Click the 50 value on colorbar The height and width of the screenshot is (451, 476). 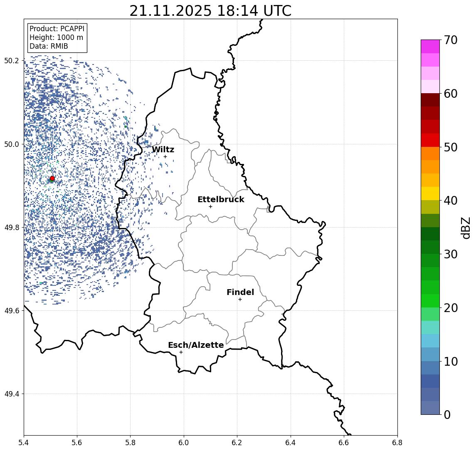click(451, 147)
